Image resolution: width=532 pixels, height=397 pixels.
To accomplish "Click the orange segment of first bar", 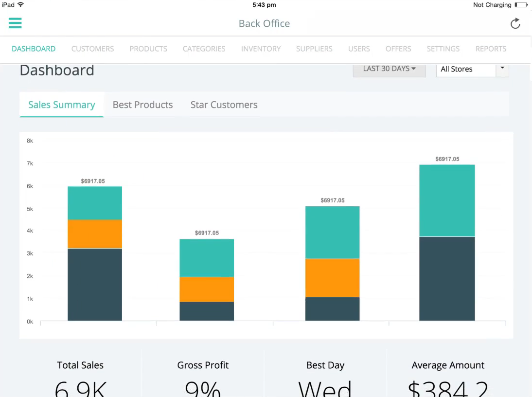I will click(95, 234).
